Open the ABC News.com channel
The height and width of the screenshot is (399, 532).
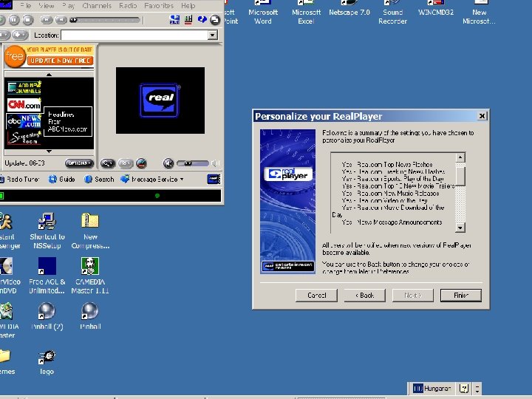tap(24, 121)
